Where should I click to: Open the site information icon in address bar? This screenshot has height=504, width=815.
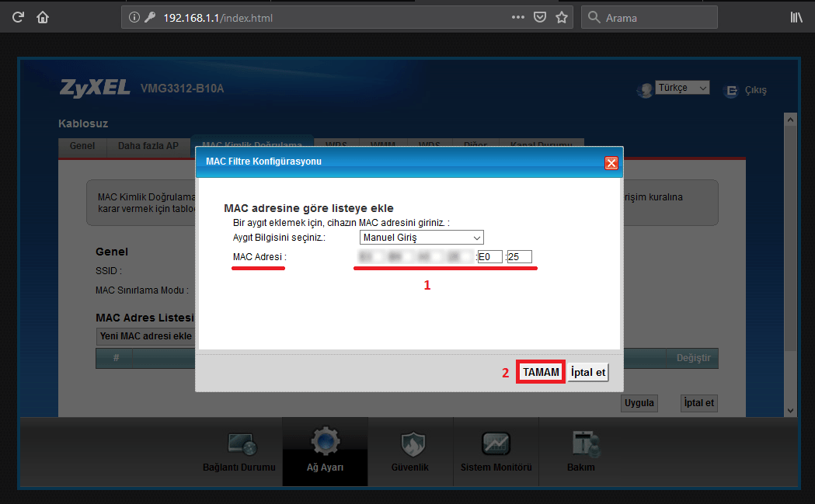pos(134,18)
